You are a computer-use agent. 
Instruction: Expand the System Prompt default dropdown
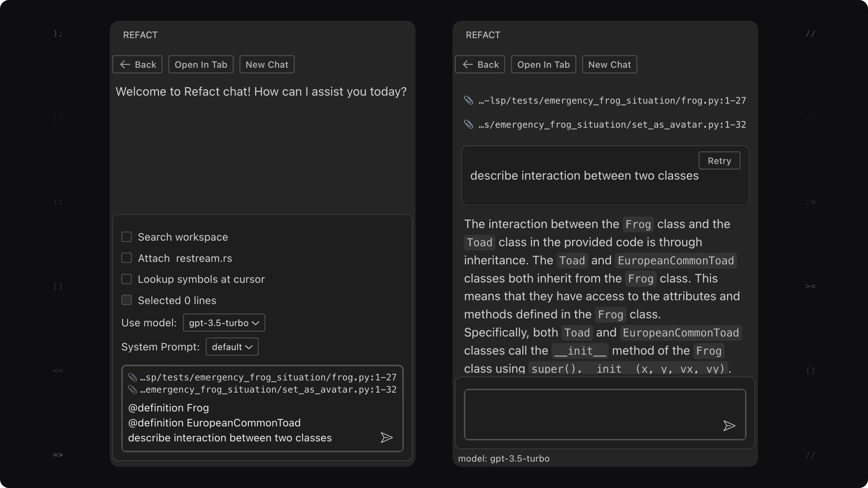(232, 347)
